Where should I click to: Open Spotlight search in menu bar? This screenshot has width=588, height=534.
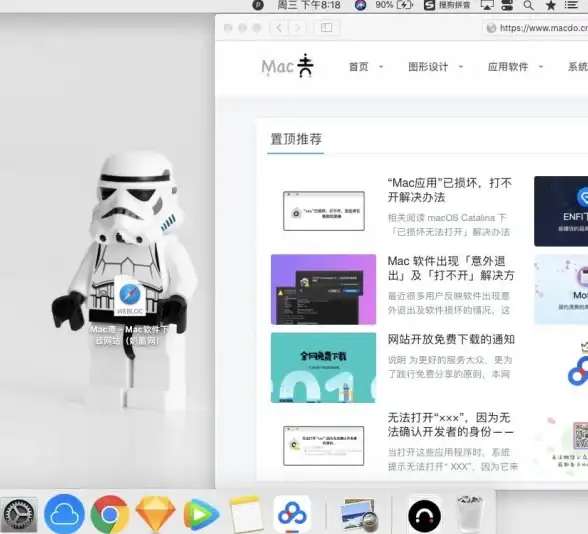click(528, 5)
